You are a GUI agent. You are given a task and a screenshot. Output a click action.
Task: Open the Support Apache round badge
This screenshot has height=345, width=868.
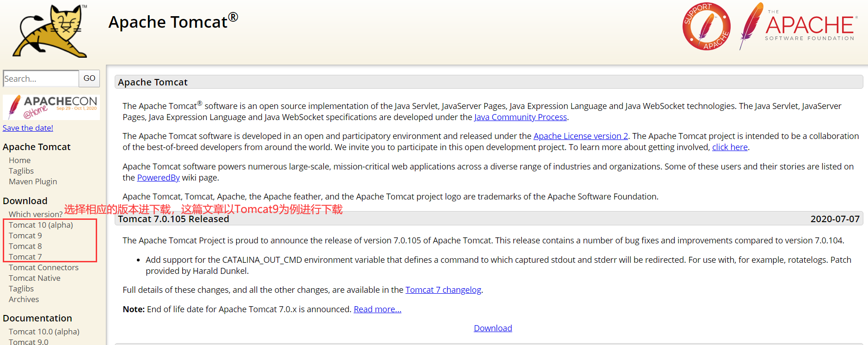706,26
